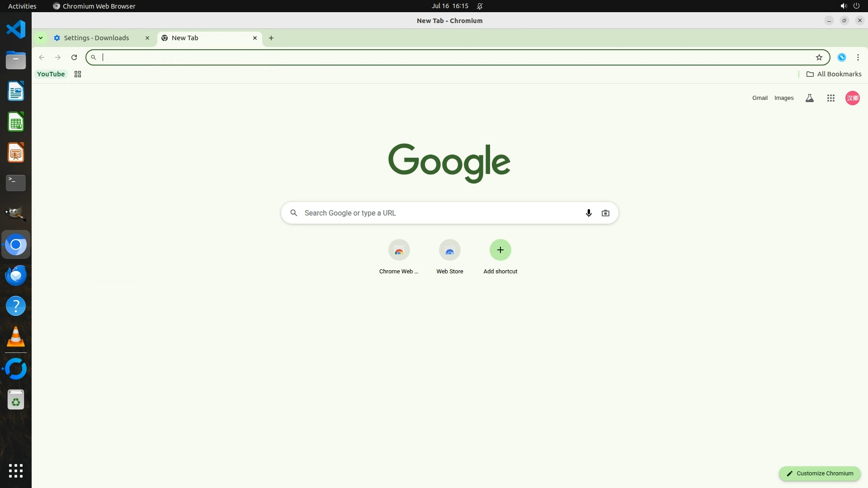Expand the tab search dropdown arrow
Viewport: 868px width, 488px height.
(x=41, y=38)
